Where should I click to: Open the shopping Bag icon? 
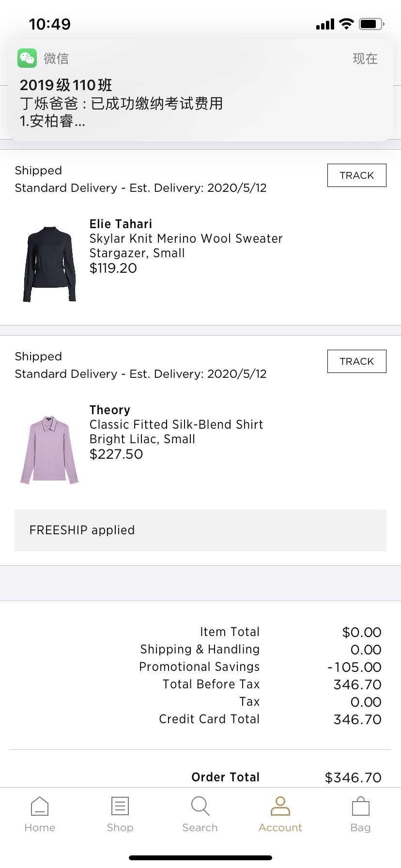pyautogui.click(x=360, y=806)
